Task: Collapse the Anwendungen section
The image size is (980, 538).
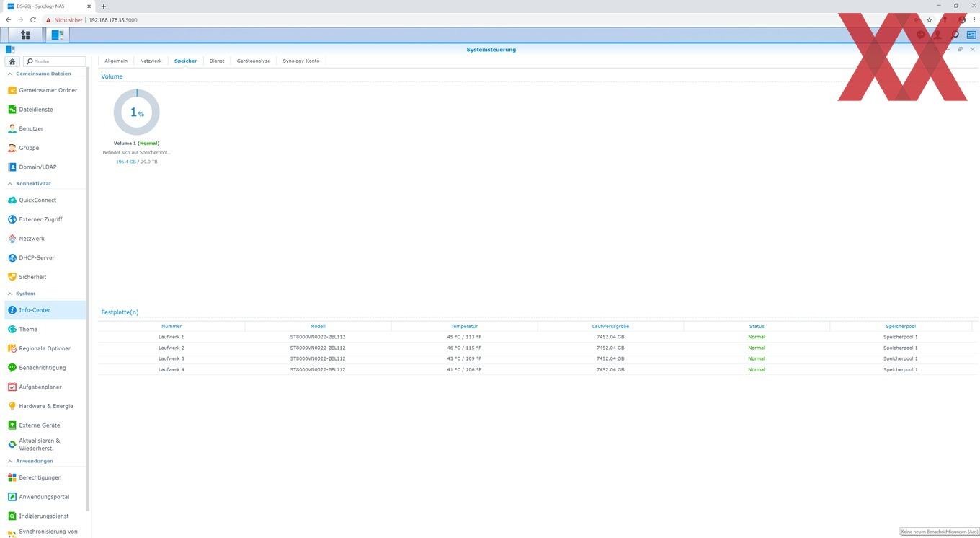Action: (10, 461)
